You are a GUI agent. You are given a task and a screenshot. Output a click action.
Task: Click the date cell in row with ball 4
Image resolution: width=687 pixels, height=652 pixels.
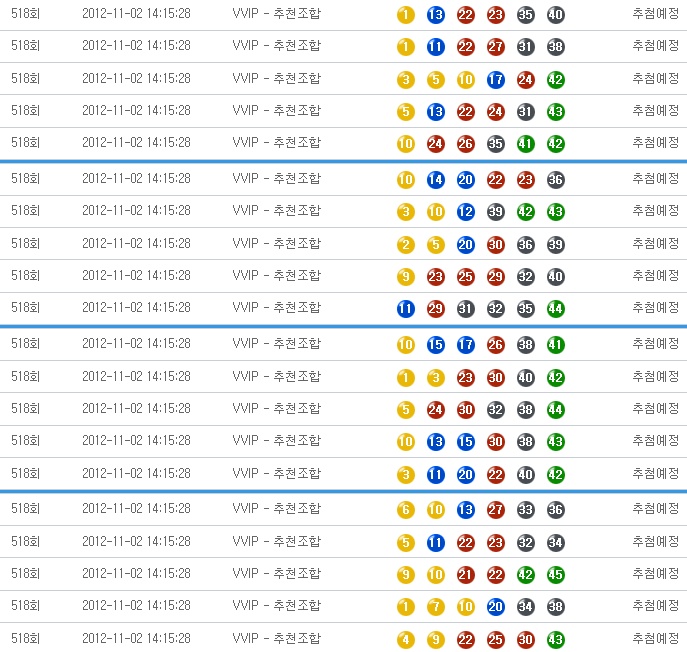(x=136, y=639)
